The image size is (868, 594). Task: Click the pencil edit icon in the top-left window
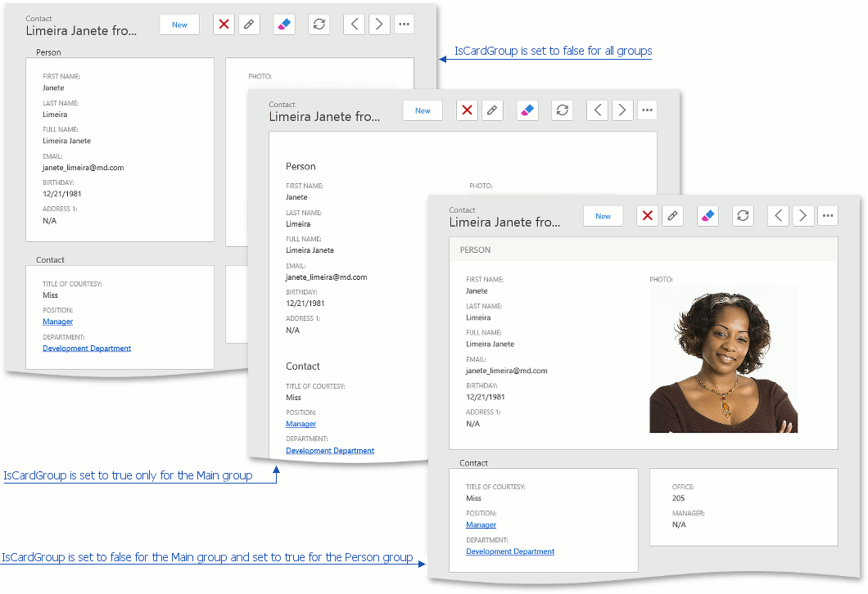coord(249,25)
